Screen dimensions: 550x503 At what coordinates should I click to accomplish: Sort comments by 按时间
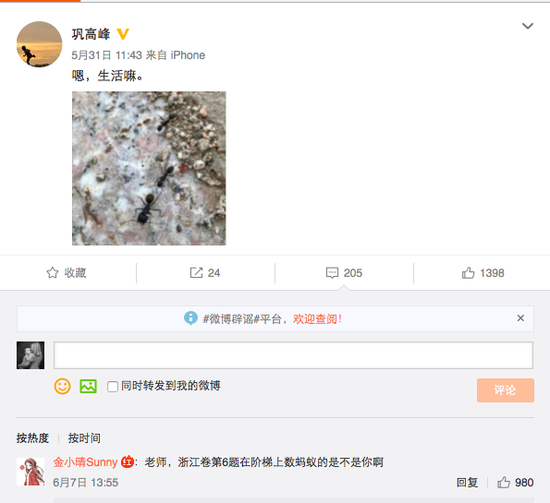(84, 438)
